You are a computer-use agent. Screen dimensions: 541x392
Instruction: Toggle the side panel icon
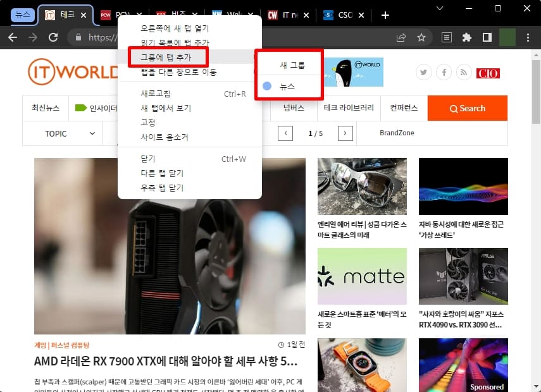pos(487,37)
